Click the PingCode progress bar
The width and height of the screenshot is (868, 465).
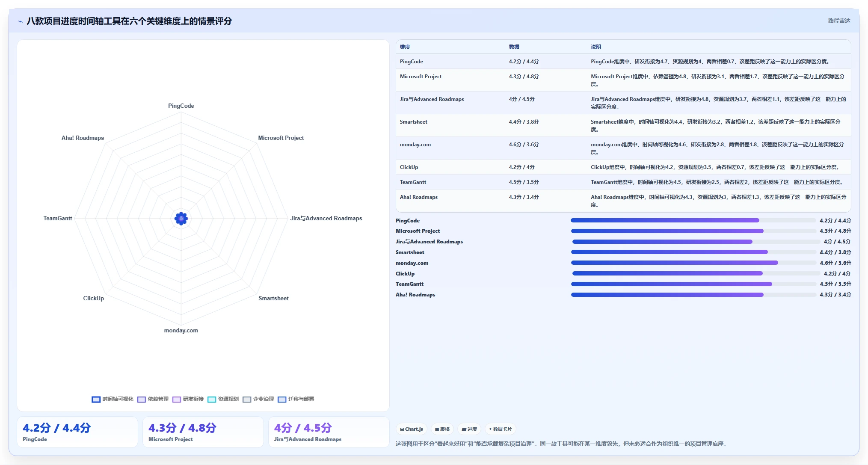(693, 220)
